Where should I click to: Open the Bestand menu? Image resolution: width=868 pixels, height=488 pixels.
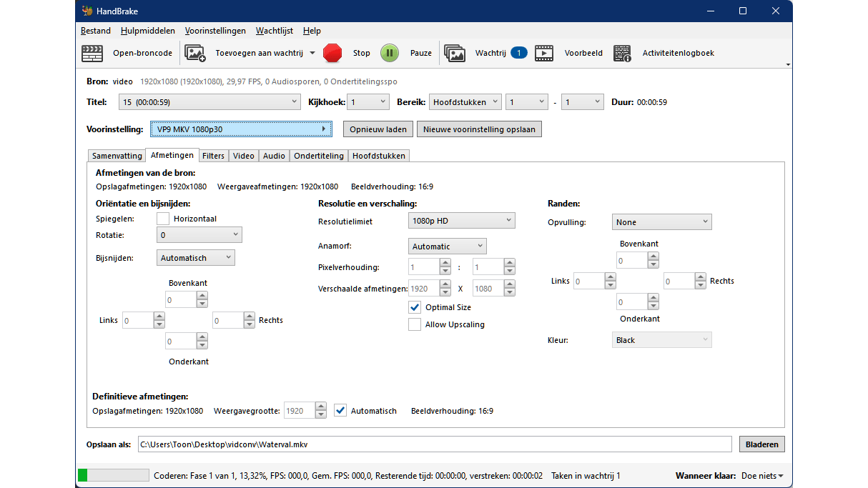click(x=96, y=31)
